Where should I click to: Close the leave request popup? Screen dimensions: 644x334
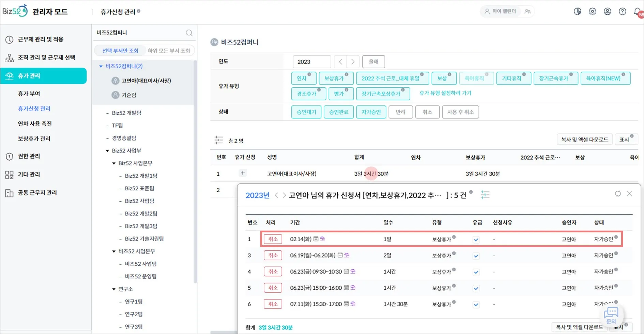tap(629, 194)
